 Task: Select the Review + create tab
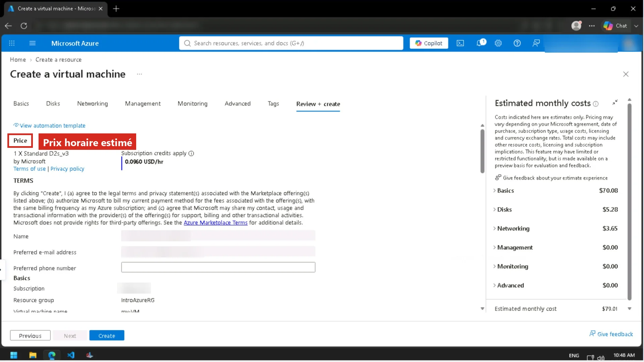point(318,104)
